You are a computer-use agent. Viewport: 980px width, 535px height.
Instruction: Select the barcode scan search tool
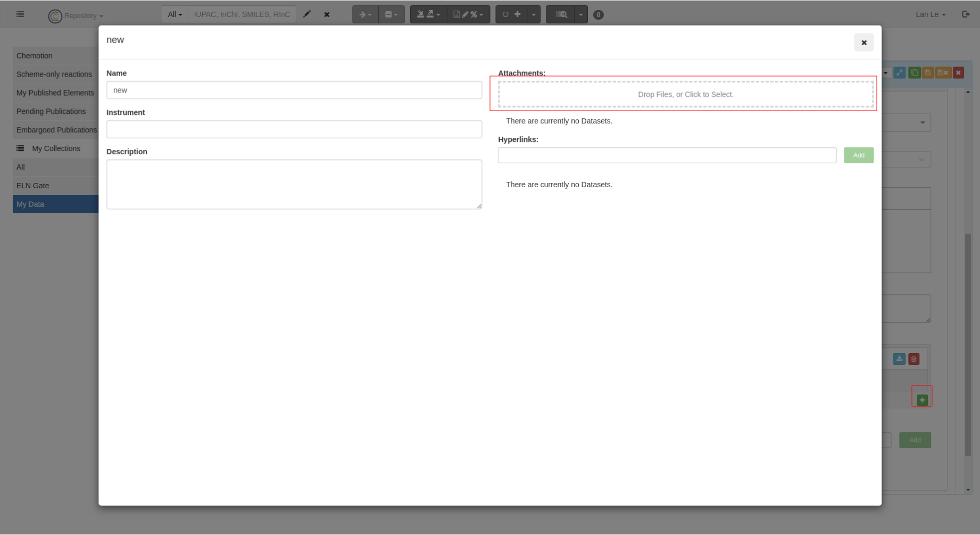click(x=561, y=14)
